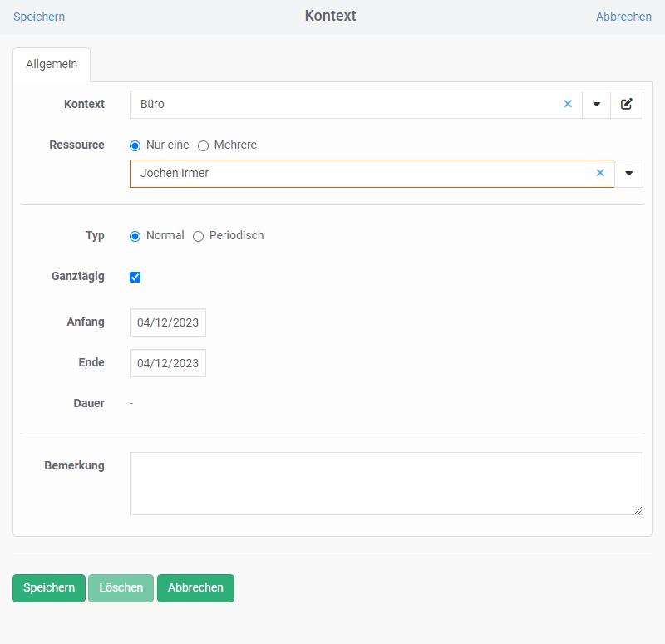Image resolution: width=665 pixels, height=644 pixels.
Task: Uncheck the Ganztägig checkbox
Action: click(135, 277)
